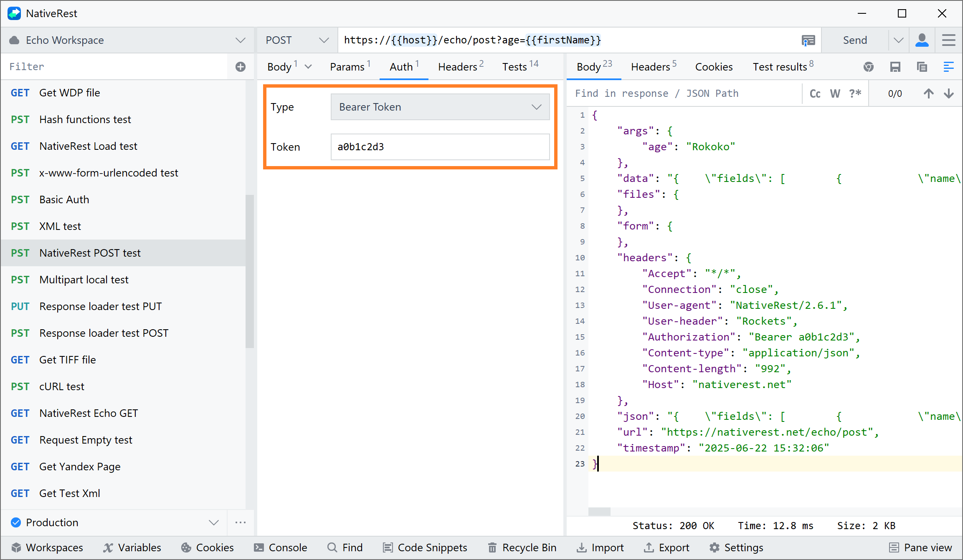Click the add new request plus icon
This screenshot has width=963, height=560.
click(x=241, y=67)
